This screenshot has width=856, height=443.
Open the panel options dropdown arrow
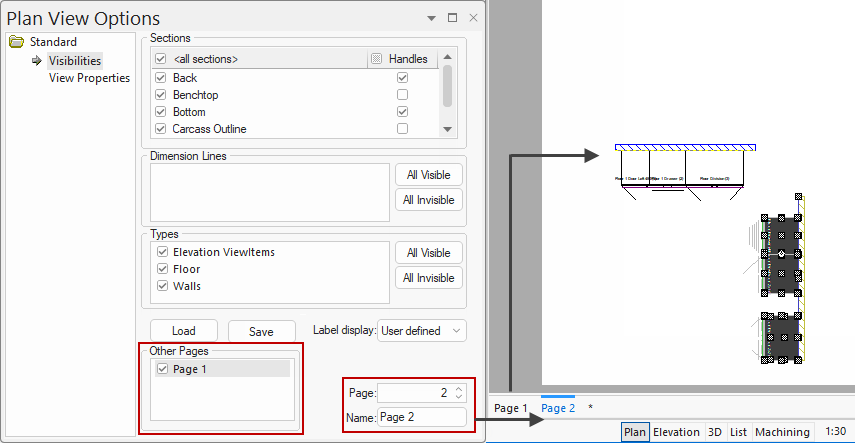pos(431,18)
